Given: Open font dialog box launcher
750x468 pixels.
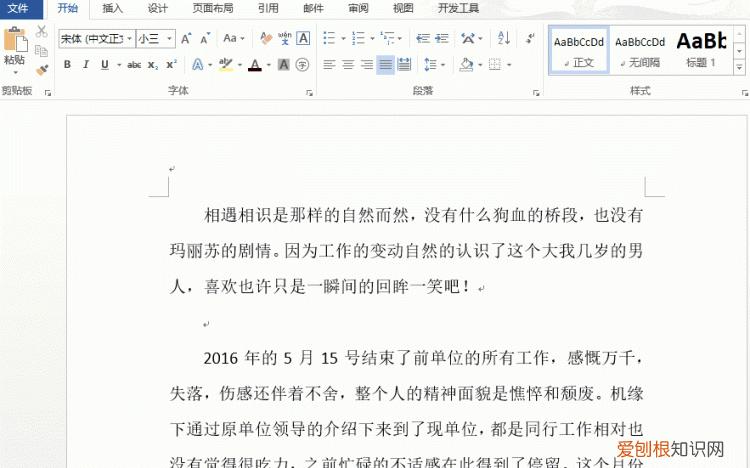Looking at the screenshot, I should [x=309, y=92].
